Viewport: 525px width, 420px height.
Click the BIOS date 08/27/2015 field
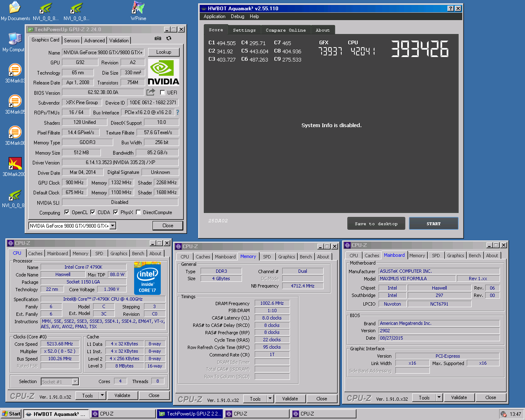tap(439, 338)
